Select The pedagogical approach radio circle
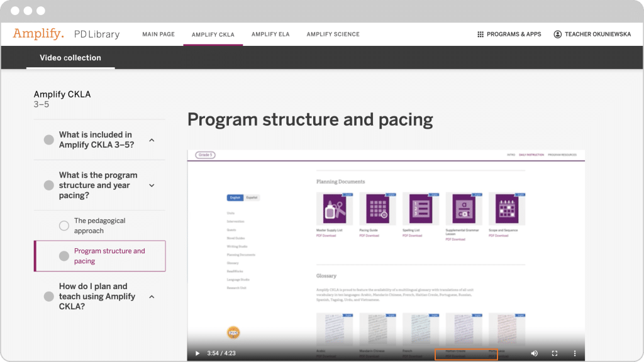 [64, 226]
